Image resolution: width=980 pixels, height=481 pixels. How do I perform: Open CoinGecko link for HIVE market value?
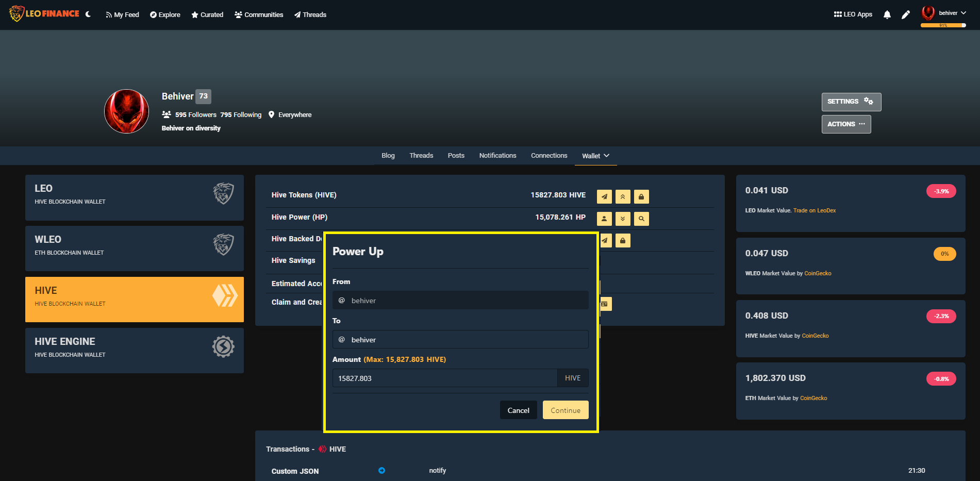[x=815, y=336]
